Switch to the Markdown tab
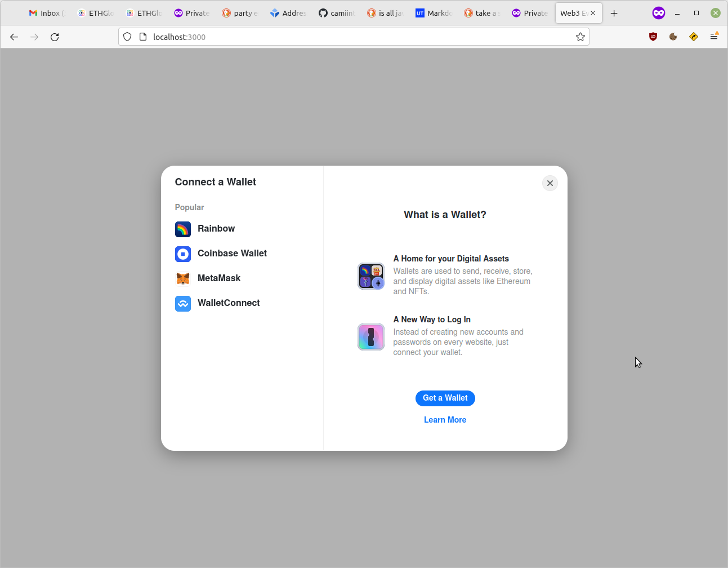 click(434, 13)
